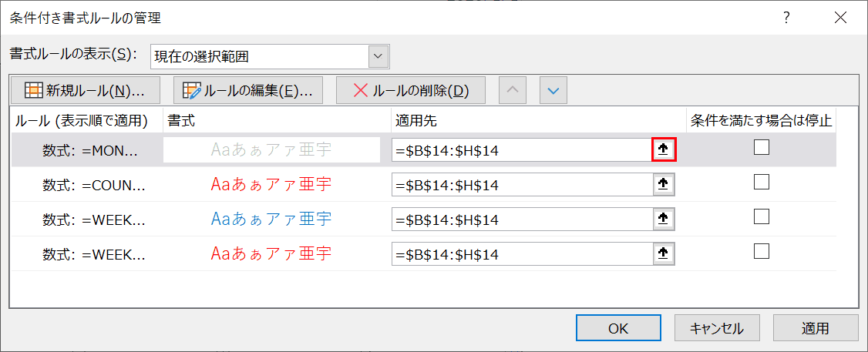The height and width of the screenshot is (352, 868).
Task: Check stop-if-true for blue WEEK rule
Action: [762, 216]
